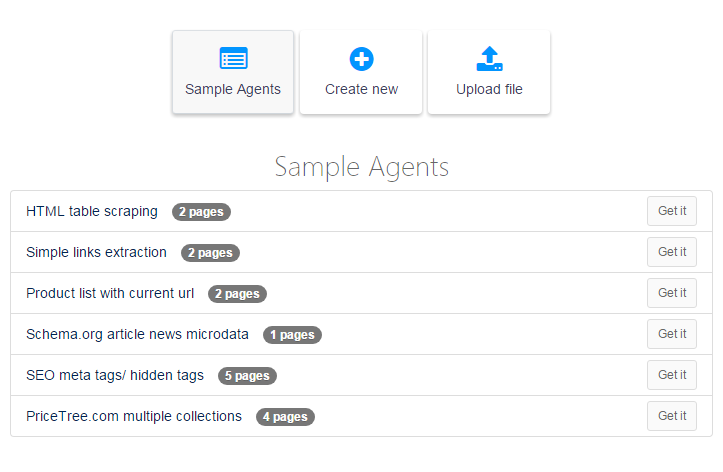The height and width of the screenshot is (472, 723).
Task: Choose the Upload file card
Action: pos(489,72)
